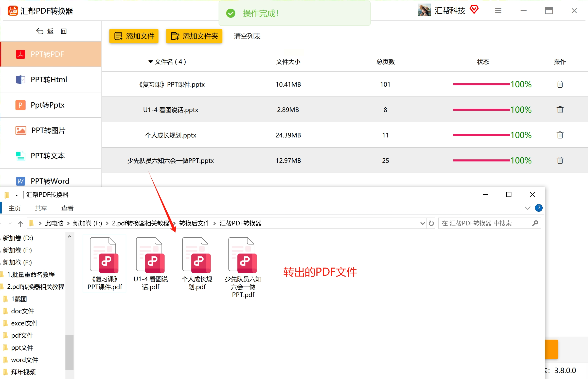Click trash icon for 少先队员六知六会一做PPT.pptx
Image resolution: width=588 pixels, height=379 pixels.
point(560,160)
